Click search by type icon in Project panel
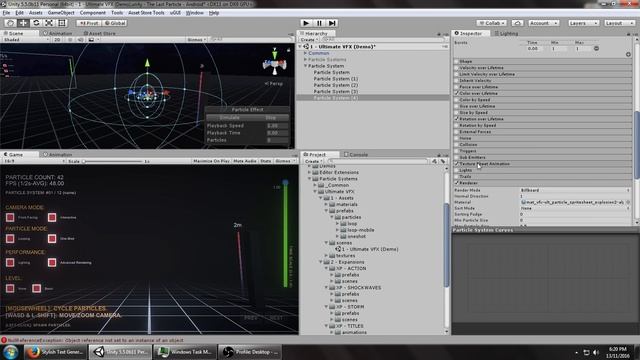This screenshot has width=640, height=360. pyautogui.click(x=434, y=161)
